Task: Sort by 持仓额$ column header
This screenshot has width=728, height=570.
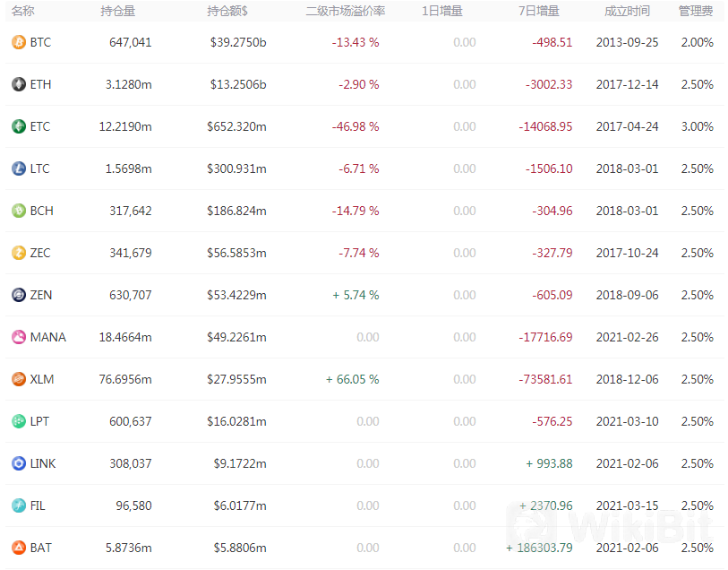Action: click(227, 11)
